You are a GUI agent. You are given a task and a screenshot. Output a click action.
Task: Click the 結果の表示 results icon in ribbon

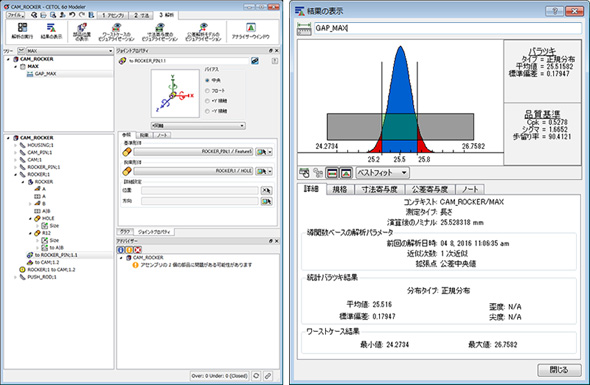[x=51, y=30]
